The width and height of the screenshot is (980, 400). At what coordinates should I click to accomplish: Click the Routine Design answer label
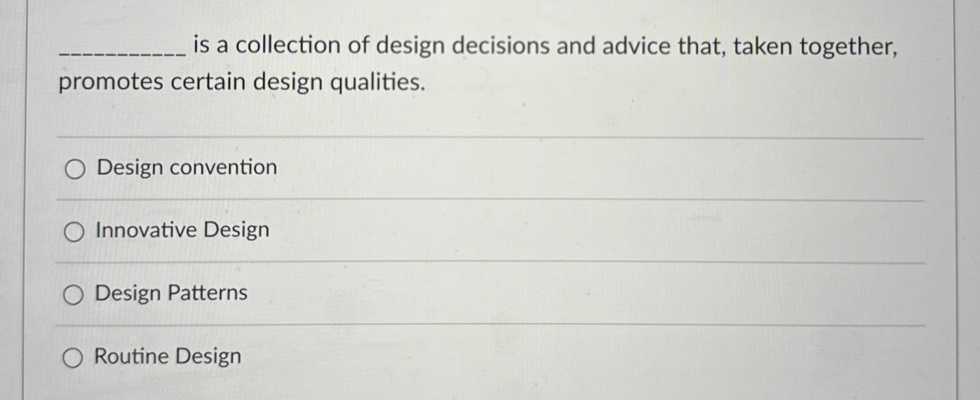167,357
